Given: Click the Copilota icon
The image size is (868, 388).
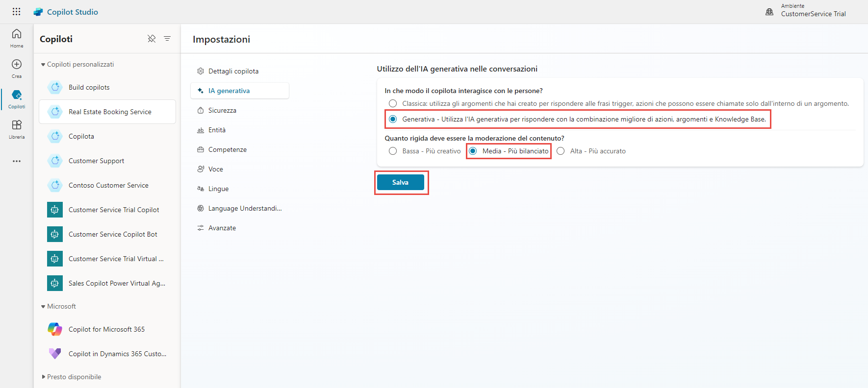Looking at the screenshot, I should point(55,136).
